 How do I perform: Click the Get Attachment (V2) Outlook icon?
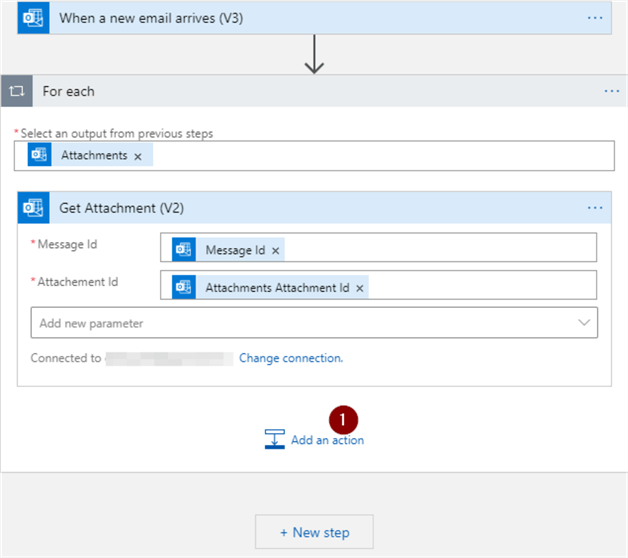(34, 208)
